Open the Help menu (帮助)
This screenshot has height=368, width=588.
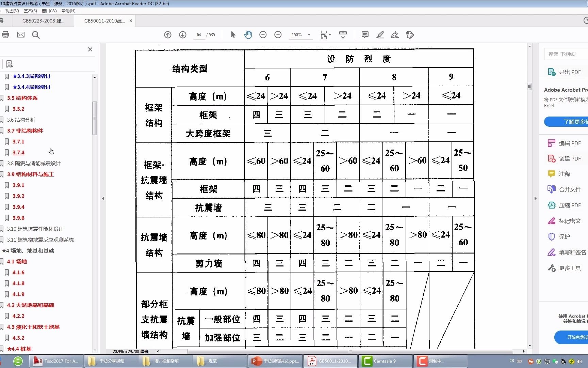pos(68,11)
